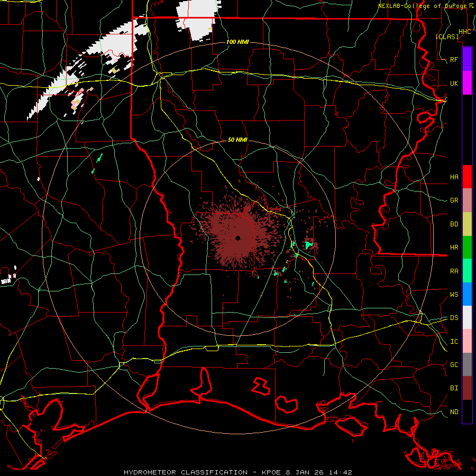Click the 'UK' legend label
Image resolution: width=476 pixels, height=476 pixels.
tap(454, 83)
